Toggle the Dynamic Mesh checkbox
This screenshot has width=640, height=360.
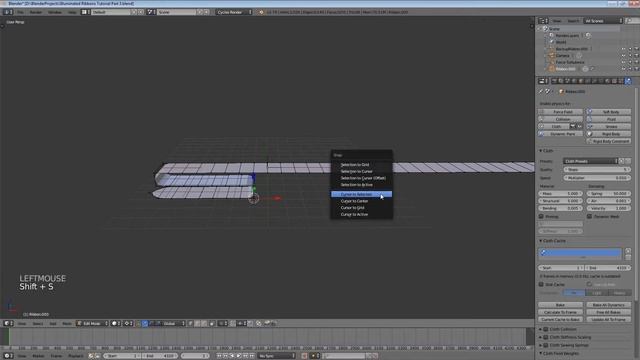click(589, 217)
